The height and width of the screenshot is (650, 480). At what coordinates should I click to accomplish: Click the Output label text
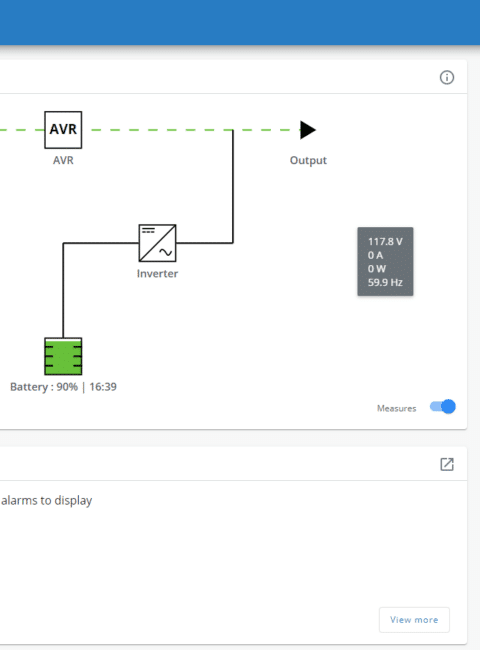tap(308, 160)
